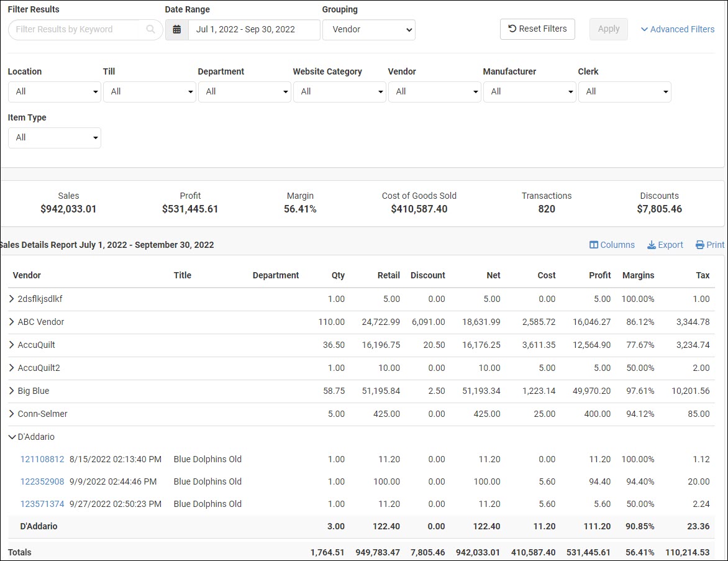Image resolution: width=728 pixels, height=561 pixels.
Task: Expand the Big Blue vendor row
Action: (x=12, y=391)
